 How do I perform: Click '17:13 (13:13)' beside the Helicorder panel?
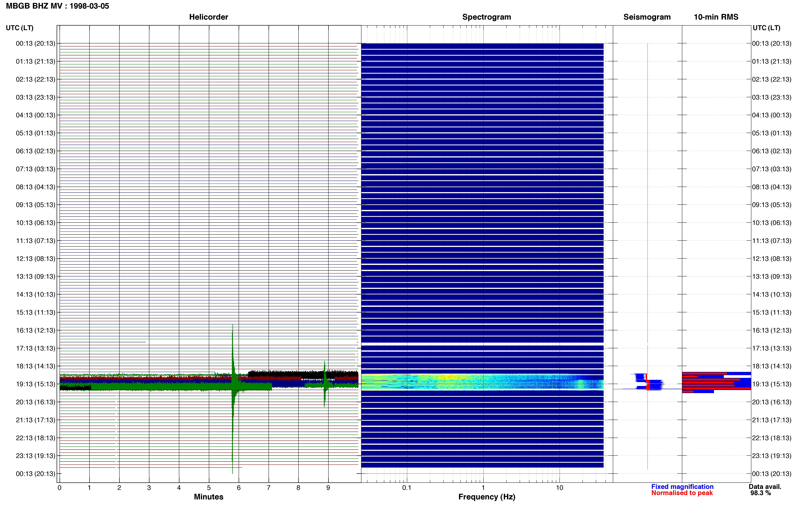coord(36,348)
